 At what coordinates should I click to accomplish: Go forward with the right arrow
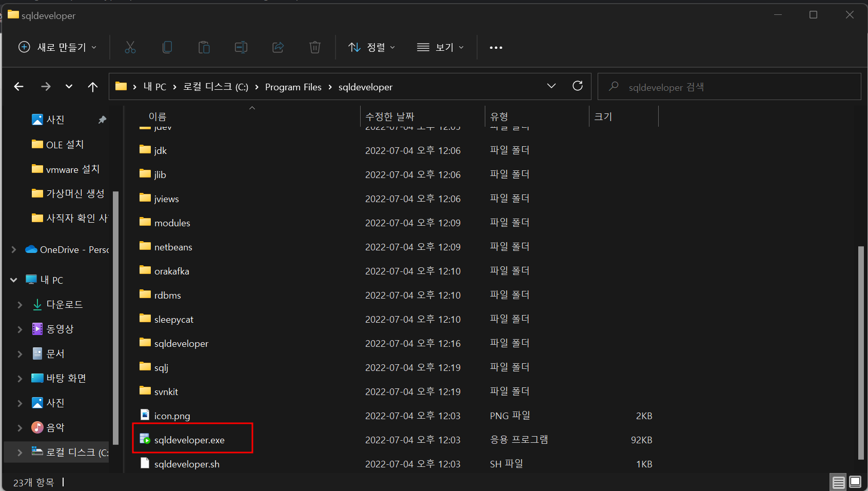tap(46, 87)
